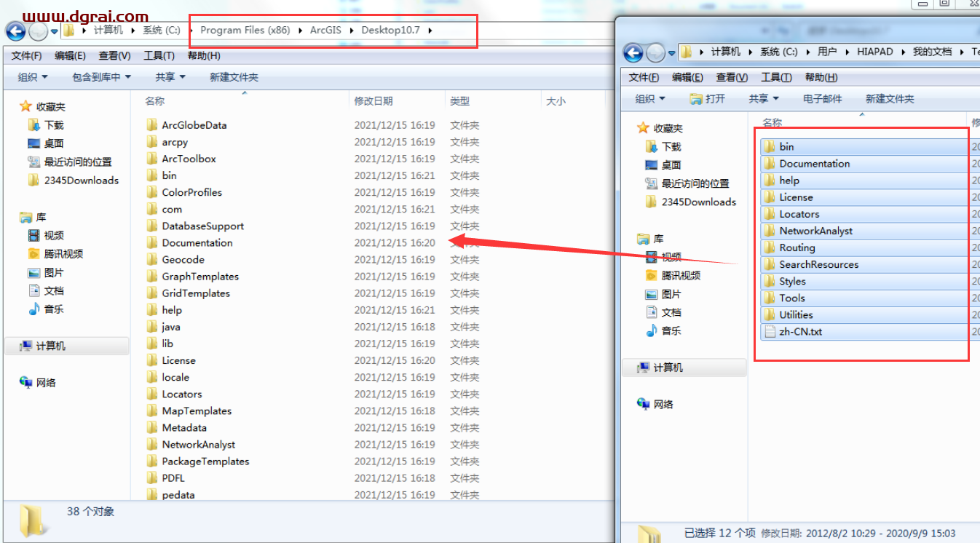Open 桌面 in right window favorites
980x543 pixels.
671,165
